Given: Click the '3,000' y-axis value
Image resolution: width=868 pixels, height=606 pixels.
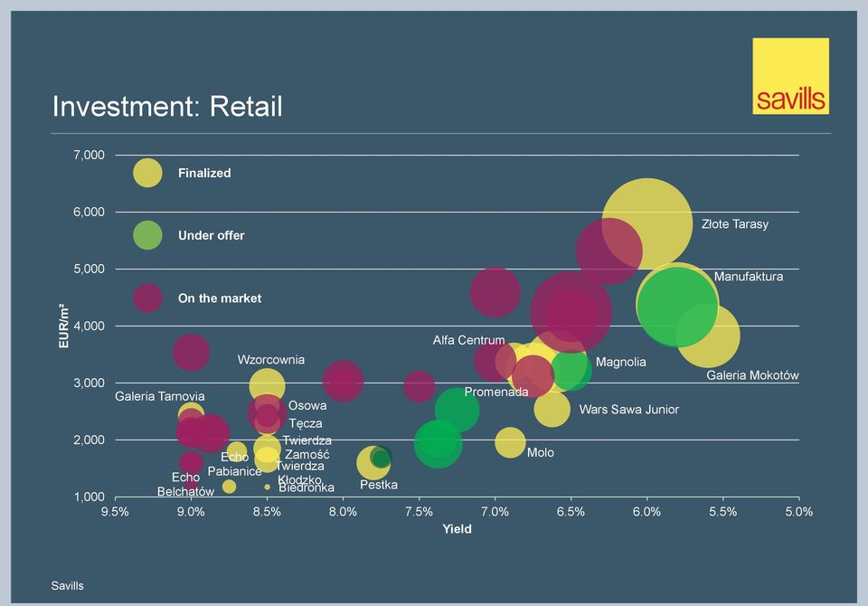Looking at the screenshot, I should [89, 383].
